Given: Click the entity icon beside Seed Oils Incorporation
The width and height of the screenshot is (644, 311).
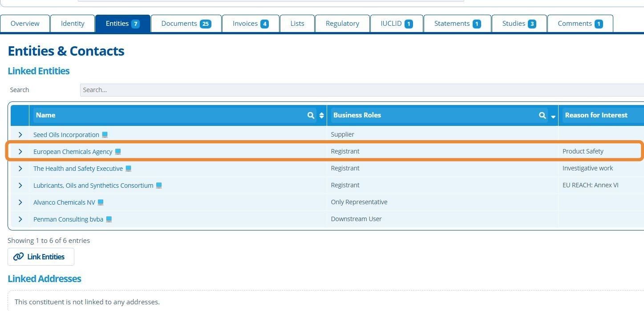Looking at the screenshot, I should [x=105, y=135].
